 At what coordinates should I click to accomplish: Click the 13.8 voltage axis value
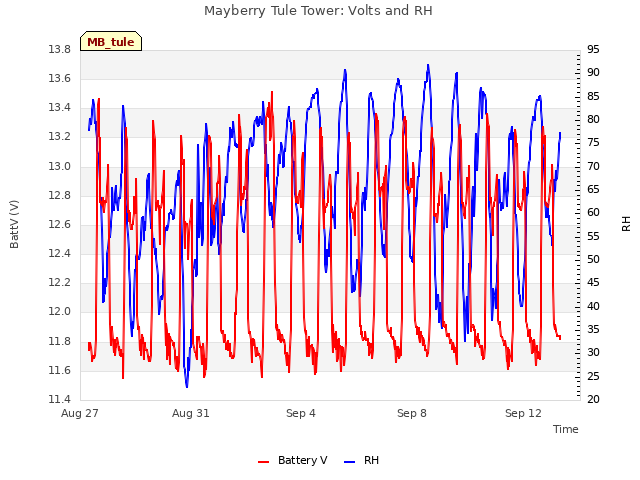tap(60, 50)
